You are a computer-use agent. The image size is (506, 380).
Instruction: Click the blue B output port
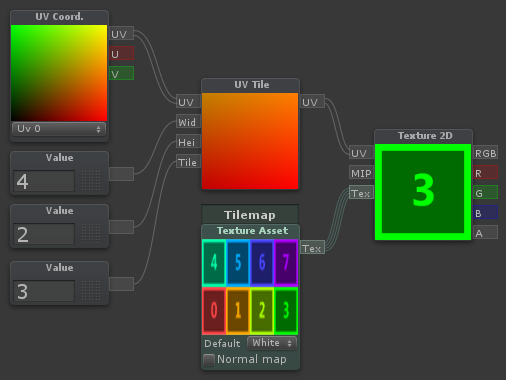click(x=486, y=213)
